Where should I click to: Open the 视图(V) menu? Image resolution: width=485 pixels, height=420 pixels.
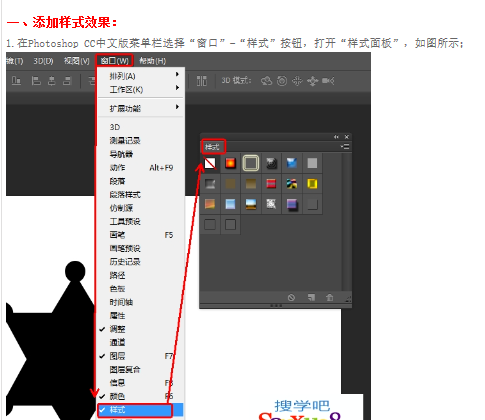(77, 61)
